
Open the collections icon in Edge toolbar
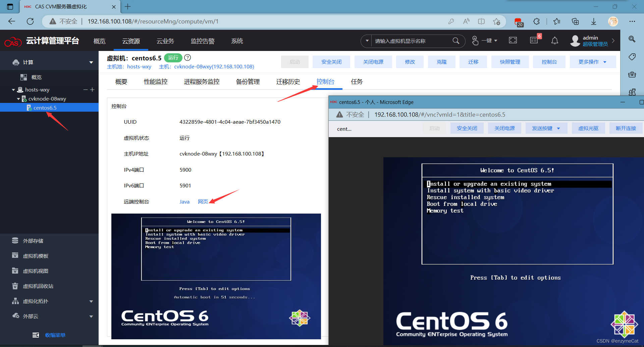coord(575,21)
